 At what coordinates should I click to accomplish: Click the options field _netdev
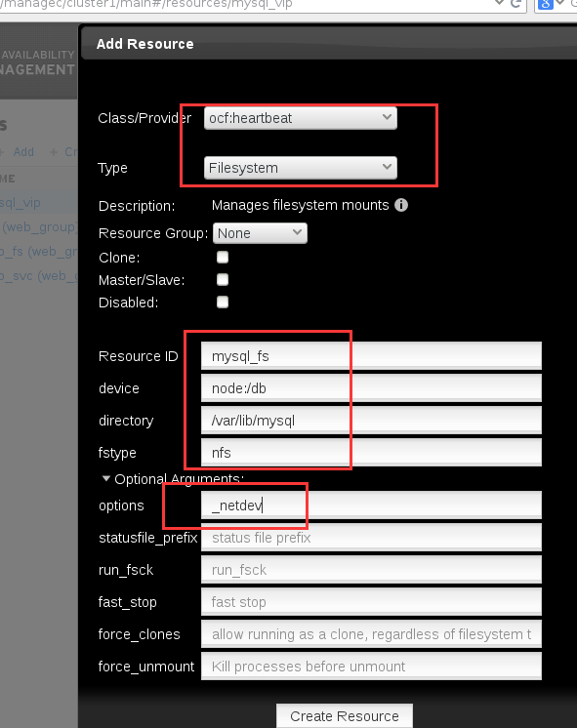point(371,506)
